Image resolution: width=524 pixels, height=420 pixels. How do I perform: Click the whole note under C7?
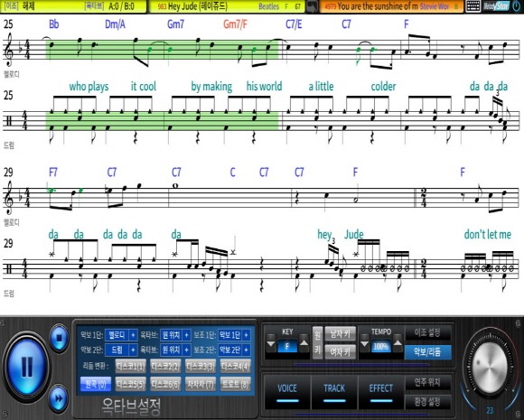point(175,185)
